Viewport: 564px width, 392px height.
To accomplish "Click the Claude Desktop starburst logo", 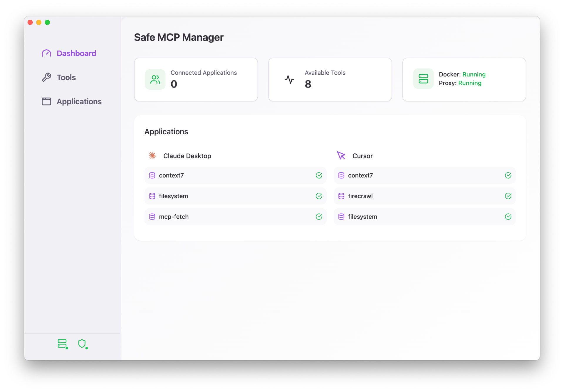I will tap(152, 156).
